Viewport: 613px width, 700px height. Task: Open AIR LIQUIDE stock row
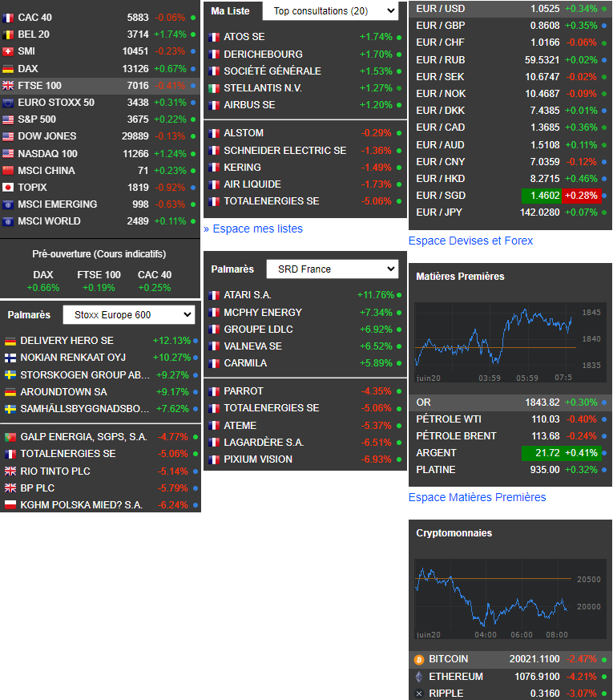click(305, 184)
